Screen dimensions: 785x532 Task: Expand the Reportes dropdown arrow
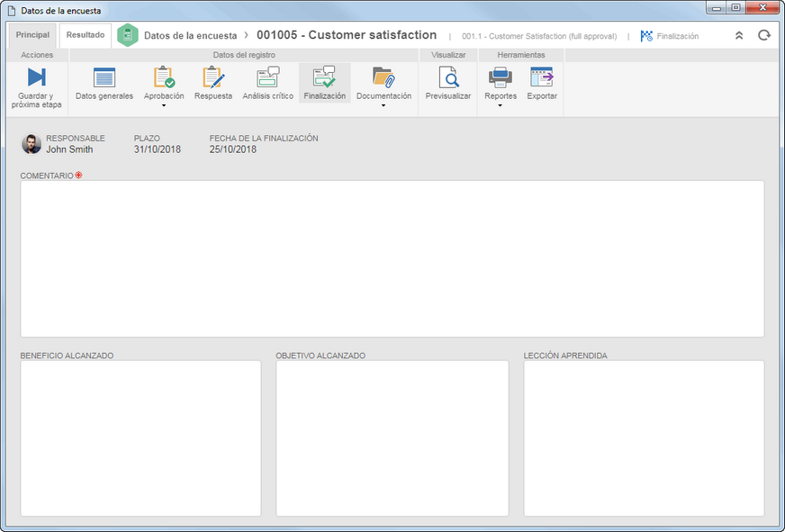coord(501,105)
